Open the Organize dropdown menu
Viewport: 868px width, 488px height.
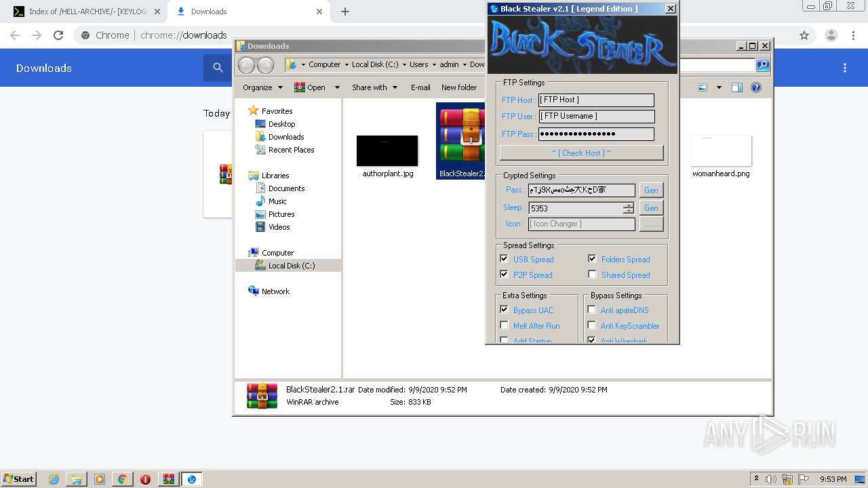click(262, 87)
